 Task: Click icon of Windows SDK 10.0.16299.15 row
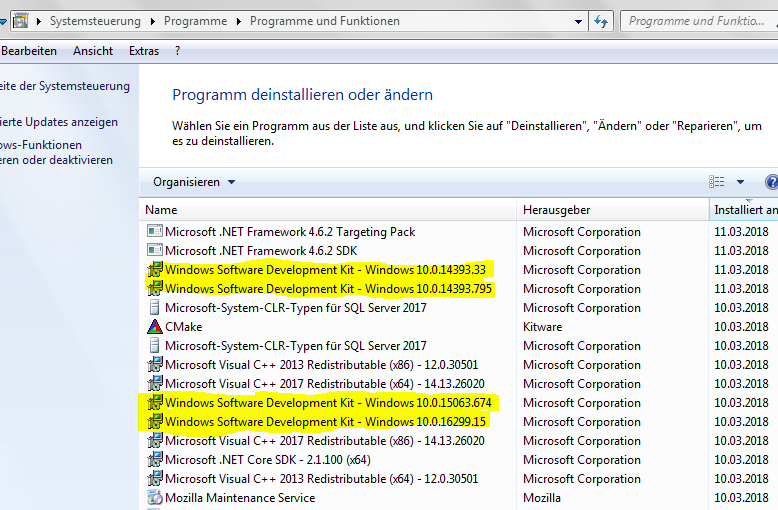tap(155, 422)
